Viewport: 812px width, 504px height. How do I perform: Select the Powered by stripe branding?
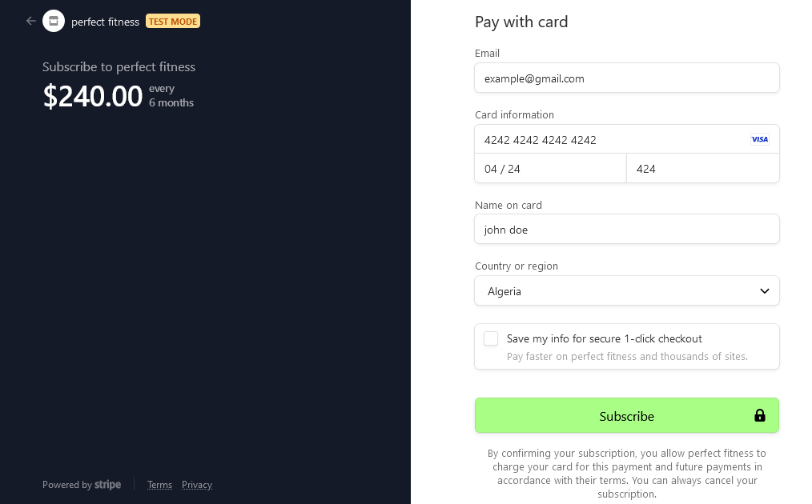tap(81, 485)
